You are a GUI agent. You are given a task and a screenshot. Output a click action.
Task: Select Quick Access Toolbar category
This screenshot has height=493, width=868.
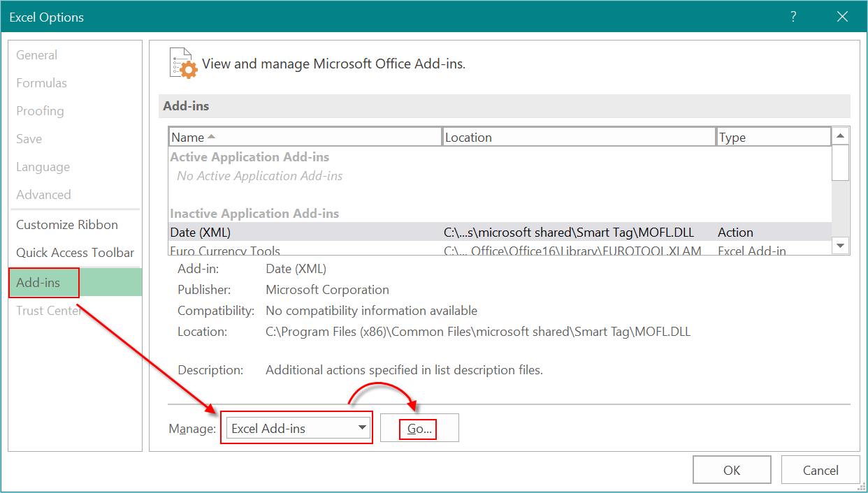75,253
